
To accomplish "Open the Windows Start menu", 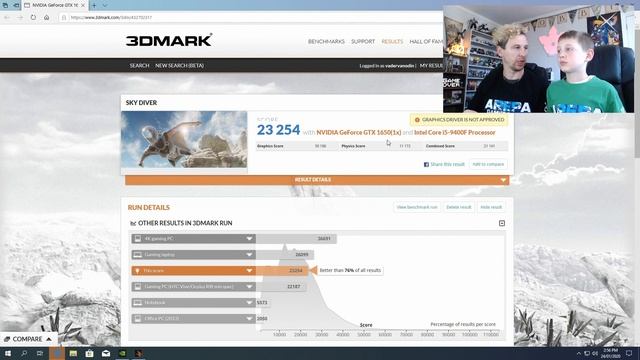I will tap(8, 353).
